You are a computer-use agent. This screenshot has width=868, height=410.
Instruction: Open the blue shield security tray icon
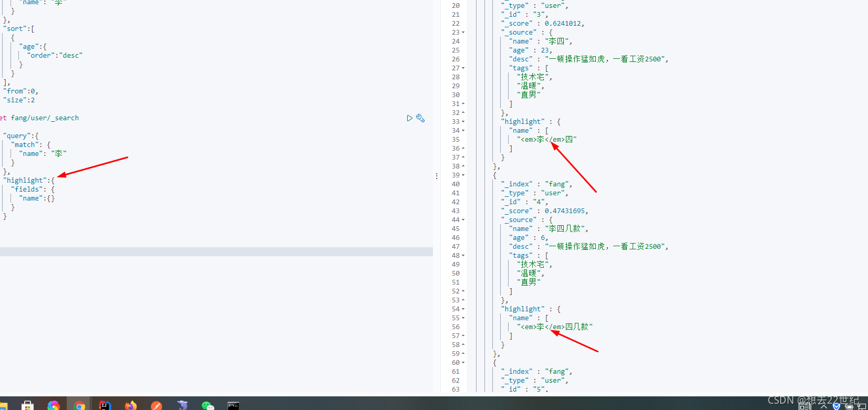pos(836,406)
